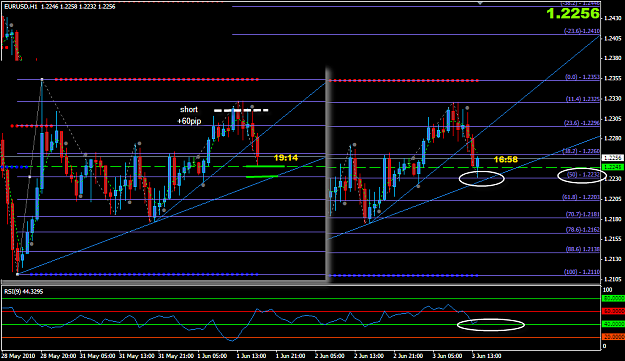Click the white 1.2256 current price tag on axis
625x361 pixels.
pyautogui.click(x=613, y=158)
